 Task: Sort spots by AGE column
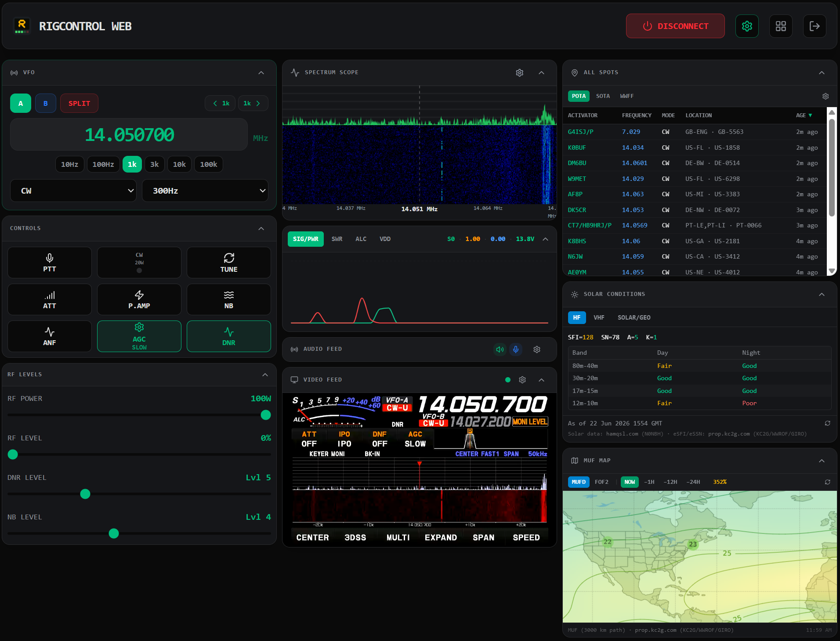point(804,115)
